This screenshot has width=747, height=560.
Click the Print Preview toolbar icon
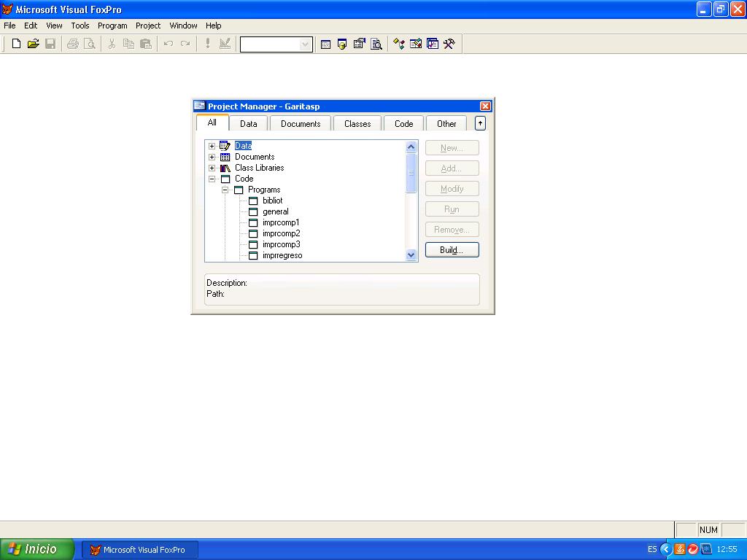point(89,44)
